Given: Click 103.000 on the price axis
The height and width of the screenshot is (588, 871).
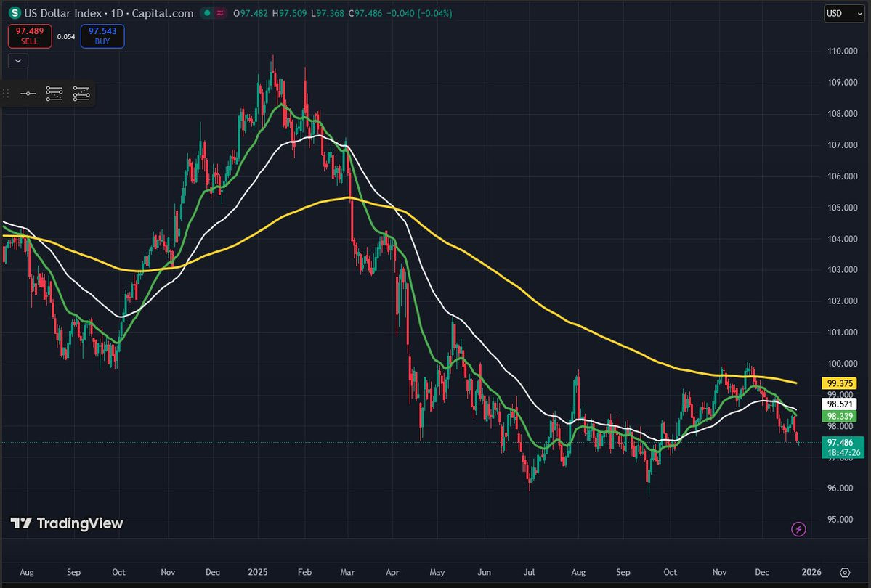Looking at the screenshot, I should (842, 269).
